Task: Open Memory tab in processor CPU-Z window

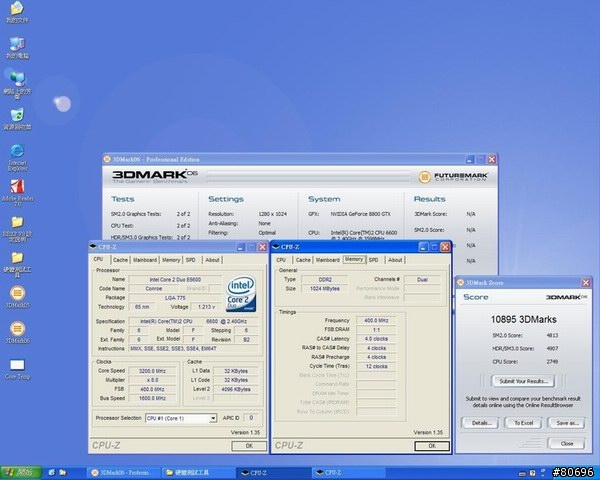Action: coord(171,260)
